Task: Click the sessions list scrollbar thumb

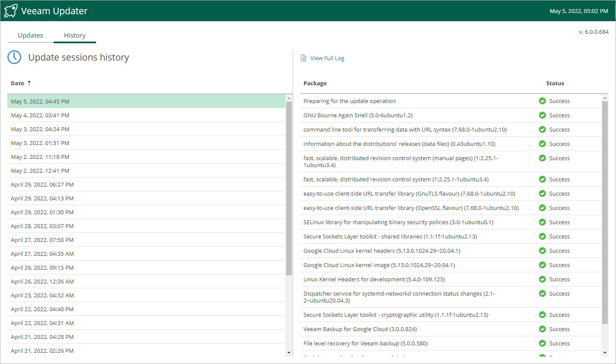Action: pos(289,188)
